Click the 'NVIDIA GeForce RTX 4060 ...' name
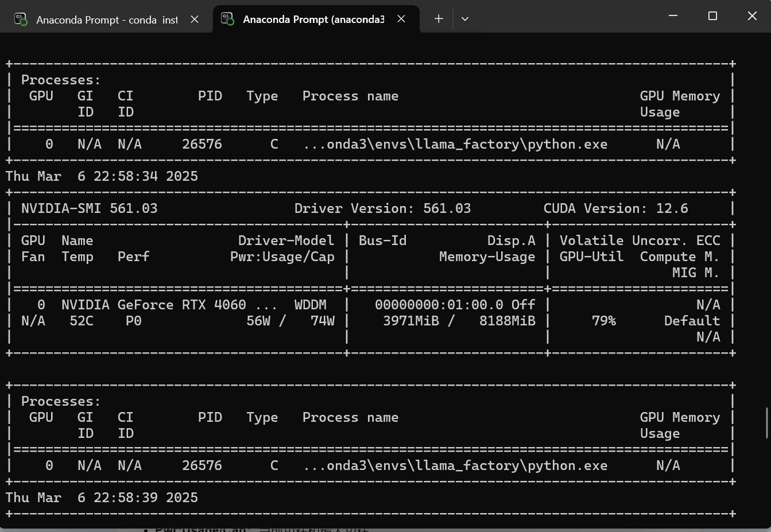The height and width of the screenshot is (532, 771). click(169, 305)
